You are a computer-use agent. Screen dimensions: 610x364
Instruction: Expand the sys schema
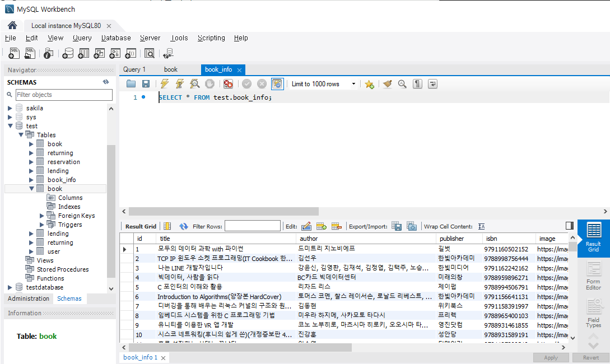(x=10, y=117)
